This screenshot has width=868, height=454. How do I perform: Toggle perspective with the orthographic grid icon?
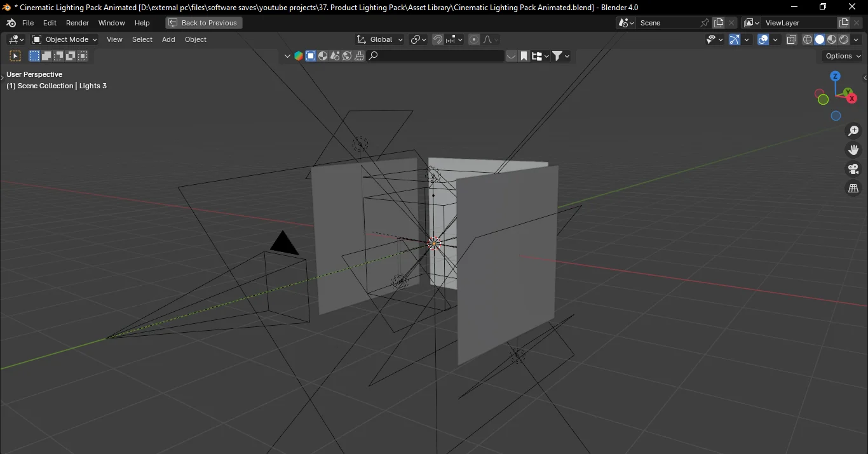853,188
